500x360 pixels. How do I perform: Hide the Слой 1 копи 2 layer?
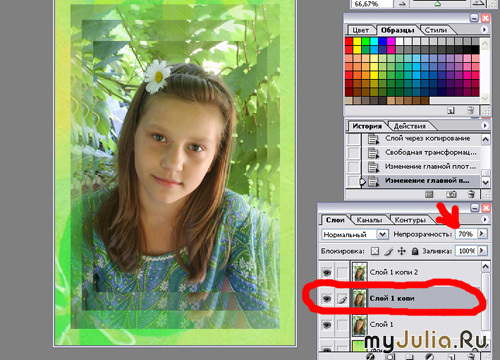pos(327,272)
